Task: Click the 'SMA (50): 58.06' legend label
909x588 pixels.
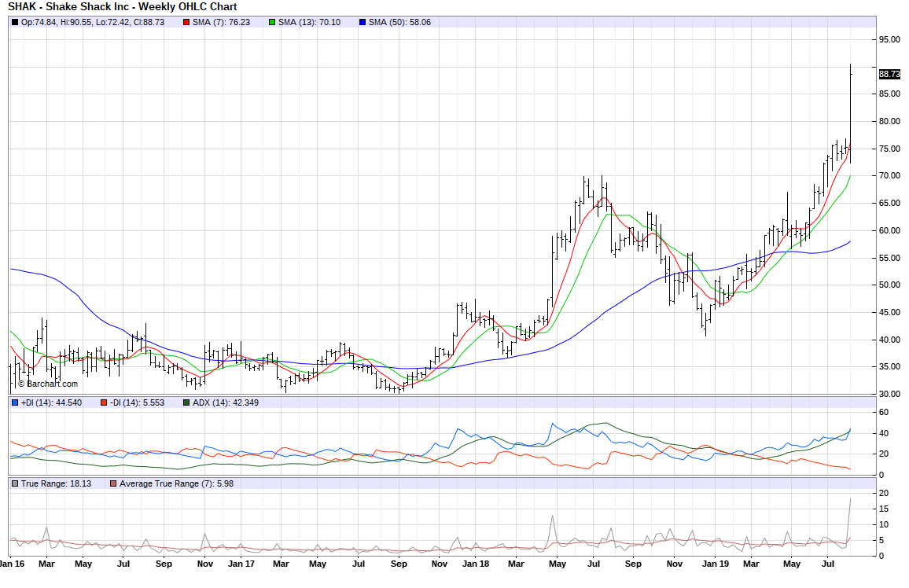Action: 400,23
